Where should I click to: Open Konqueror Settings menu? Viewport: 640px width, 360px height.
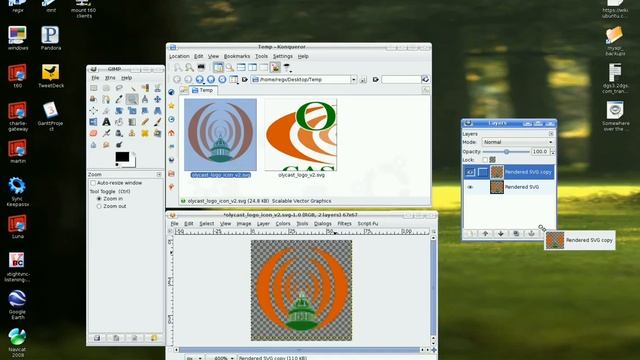click(282, 56)
